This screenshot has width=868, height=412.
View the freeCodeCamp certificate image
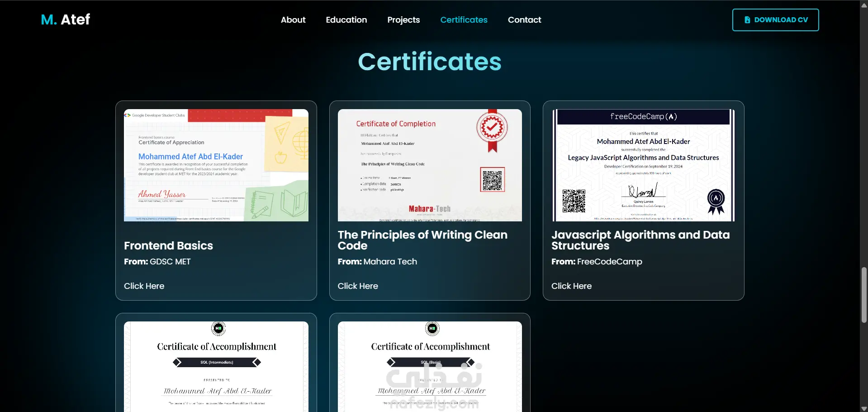[643, 165]
